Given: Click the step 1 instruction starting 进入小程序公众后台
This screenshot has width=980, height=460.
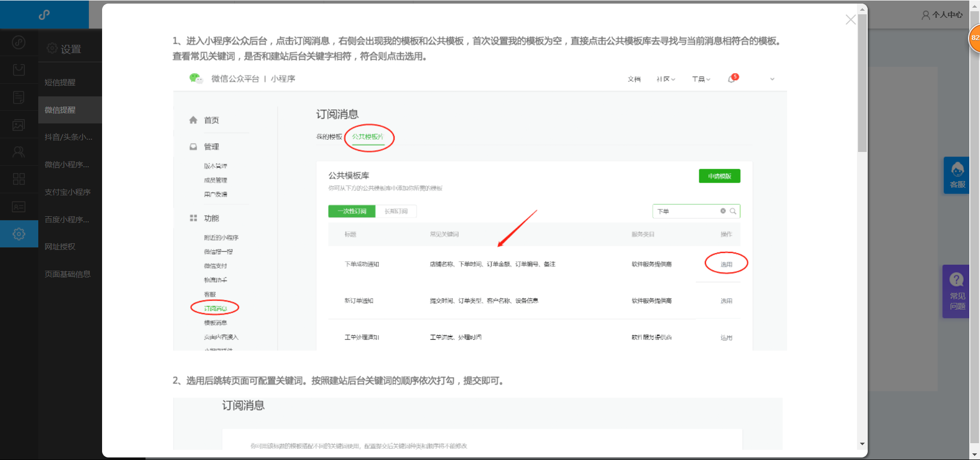Looking at the screenshot, I should [x=477, y=48].
